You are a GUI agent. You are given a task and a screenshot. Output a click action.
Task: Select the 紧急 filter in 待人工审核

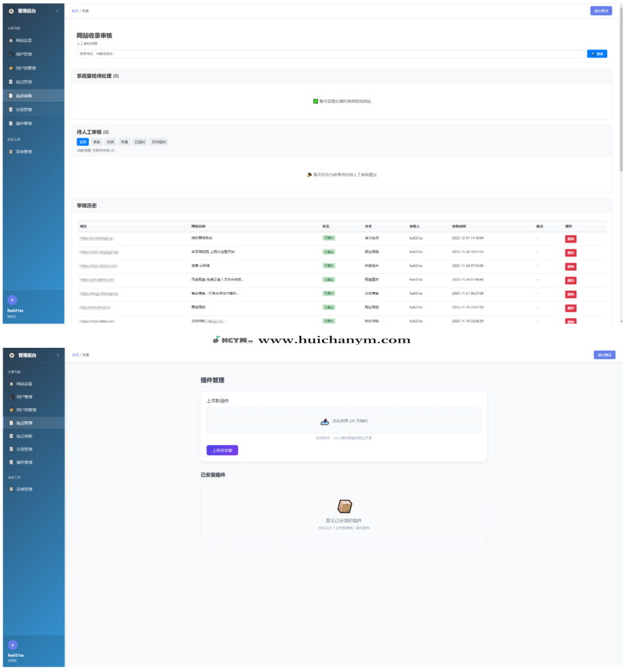[x=96, y=142]
